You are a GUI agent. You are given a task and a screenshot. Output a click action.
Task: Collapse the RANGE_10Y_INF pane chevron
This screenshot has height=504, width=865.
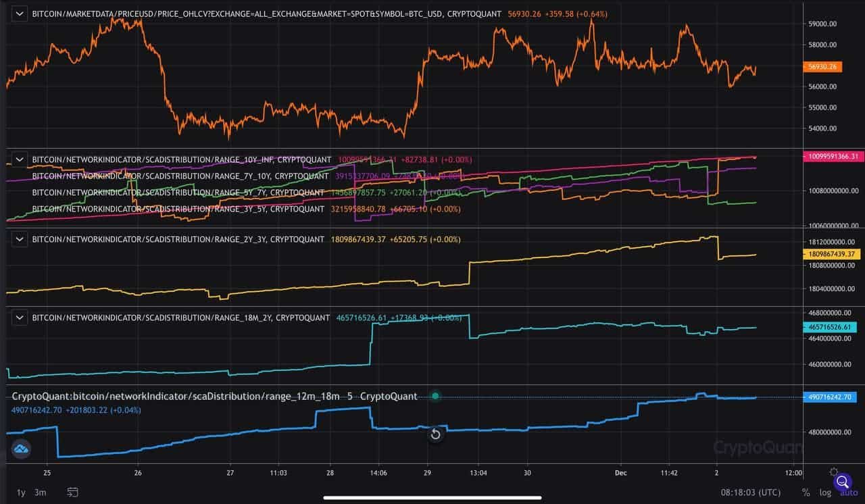[x=20, y=160]
